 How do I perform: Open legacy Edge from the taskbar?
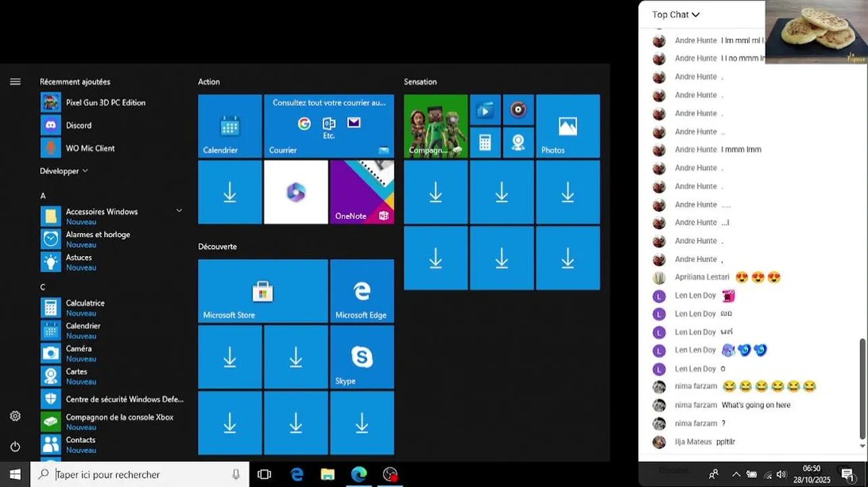pos(297,474)
